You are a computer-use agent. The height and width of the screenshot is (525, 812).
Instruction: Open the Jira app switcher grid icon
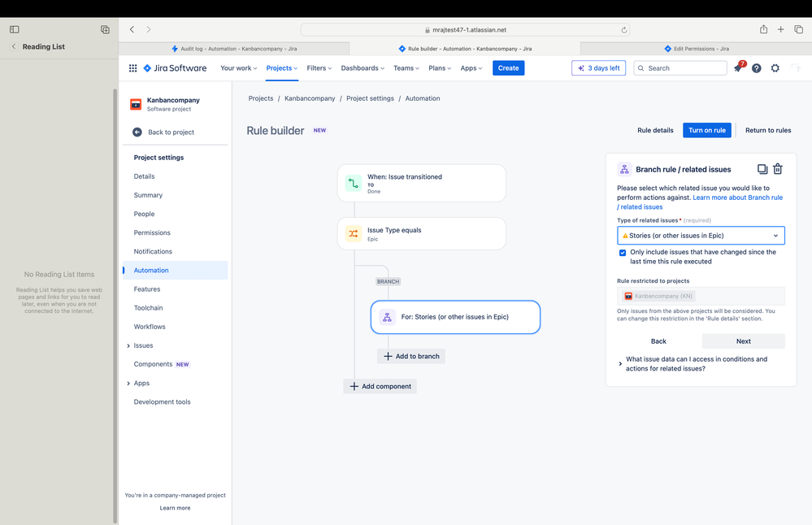click(x=132, y=67)
